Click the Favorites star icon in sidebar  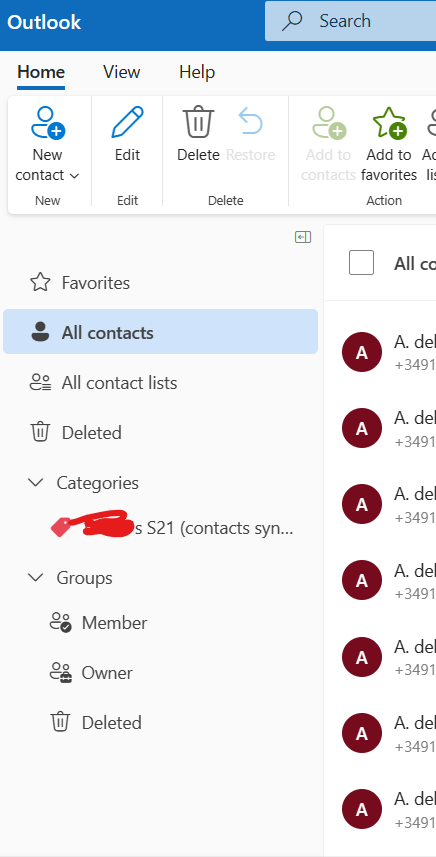[40, 283]
